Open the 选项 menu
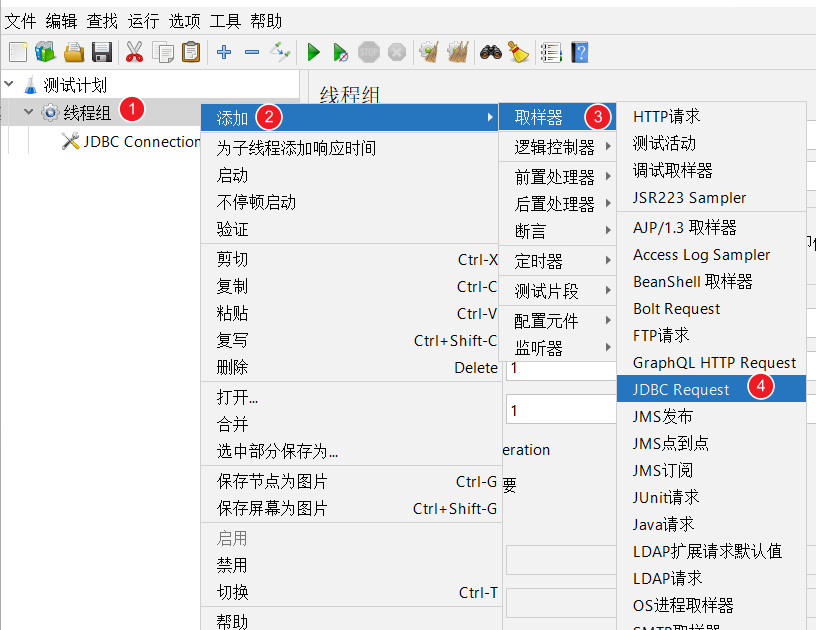Image resolution: width=816 pixels, height=630 pixels. [184, 21]
